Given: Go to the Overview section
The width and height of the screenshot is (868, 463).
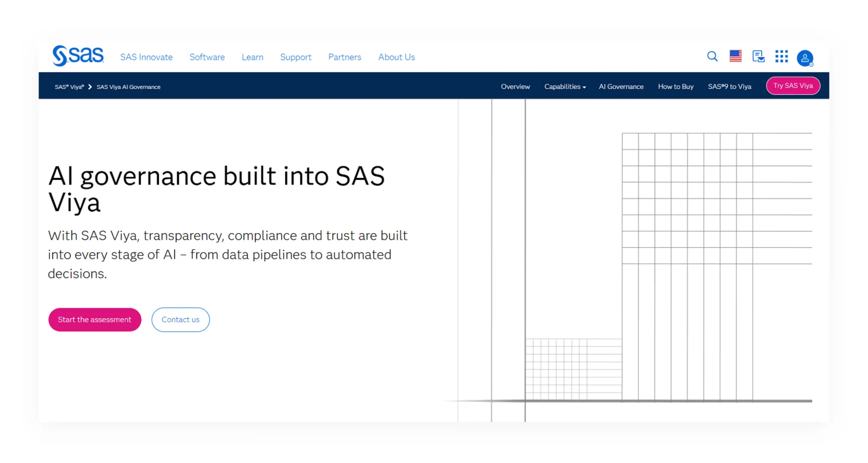Looking at the screenshot, I should coord(515,86).
